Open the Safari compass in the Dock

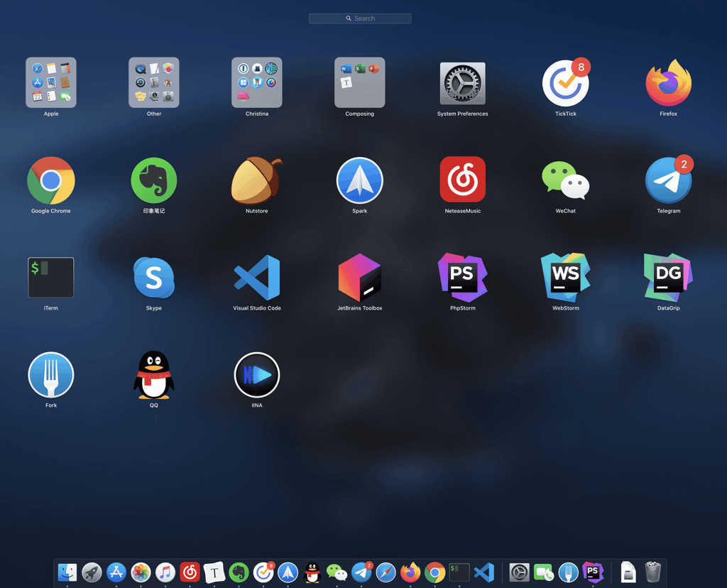[386, 572]
